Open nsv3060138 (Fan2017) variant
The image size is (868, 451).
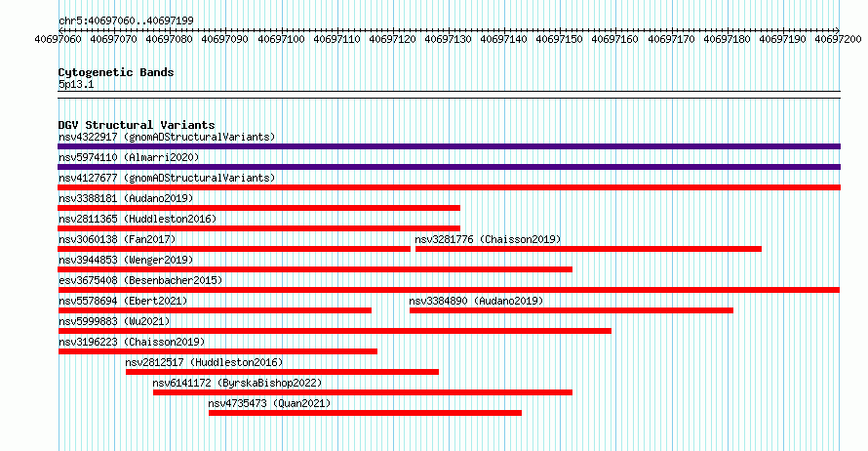click(117, 239)
